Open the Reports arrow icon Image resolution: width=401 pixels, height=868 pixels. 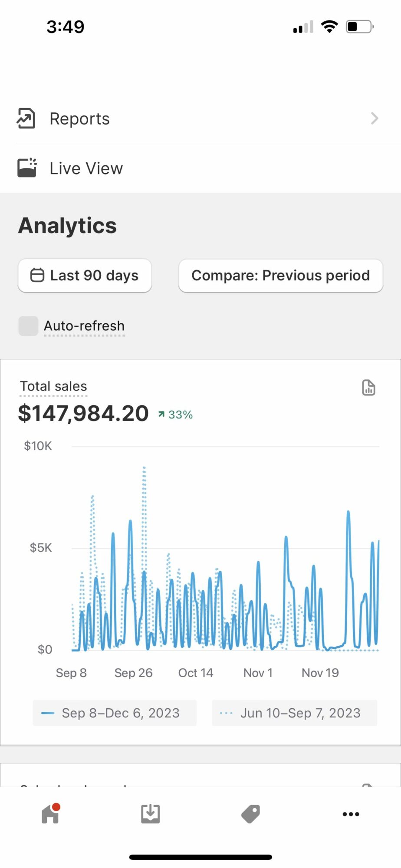[26, 118]
